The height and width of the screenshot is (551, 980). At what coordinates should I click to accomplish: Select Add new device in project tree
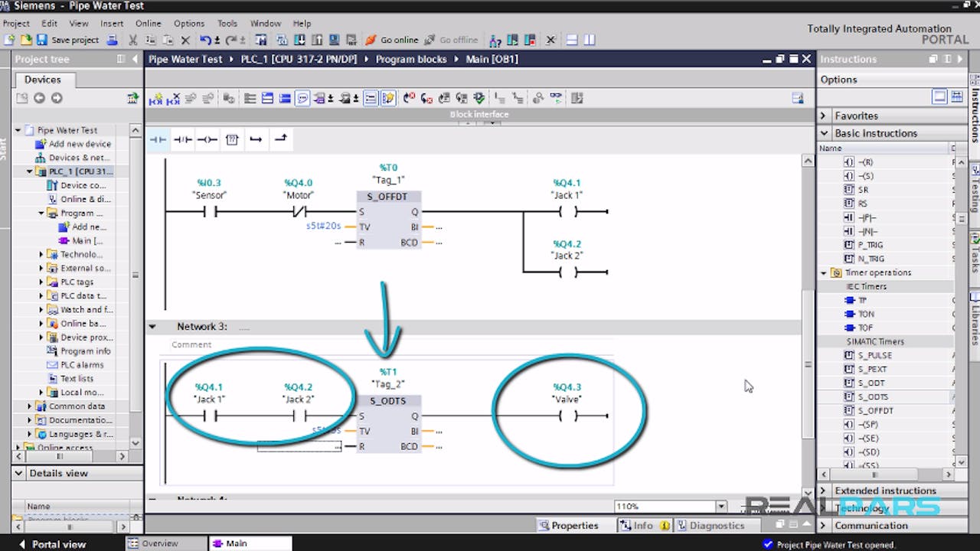point(80,144)
